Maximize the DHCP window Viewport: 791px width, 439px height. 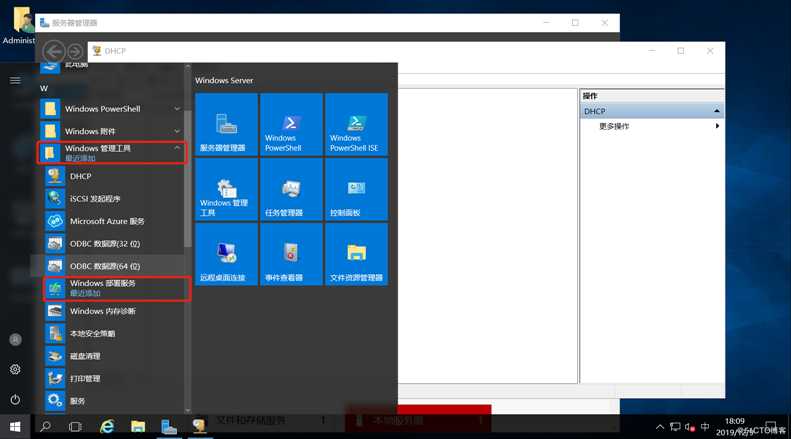click(x=681, y=51)
